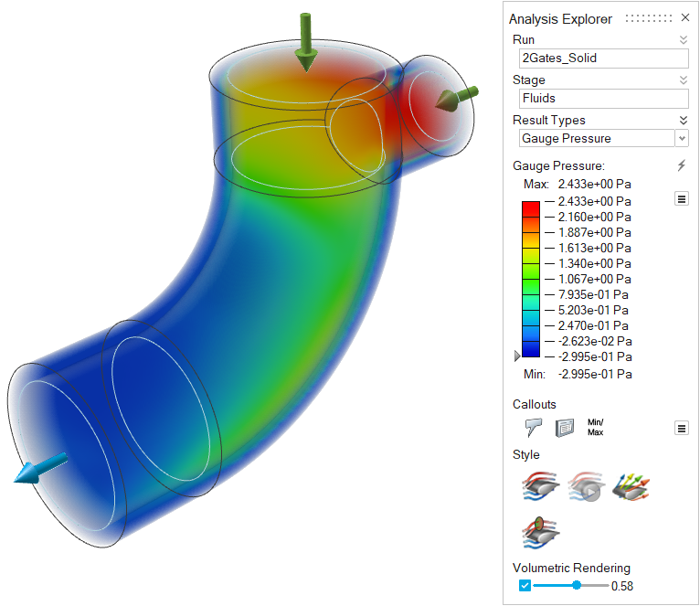Image resolution: width=700 pixels, height=606 pixels.
Task: Open the Result Types dropdown arrow
Action: tap(681, 139)
